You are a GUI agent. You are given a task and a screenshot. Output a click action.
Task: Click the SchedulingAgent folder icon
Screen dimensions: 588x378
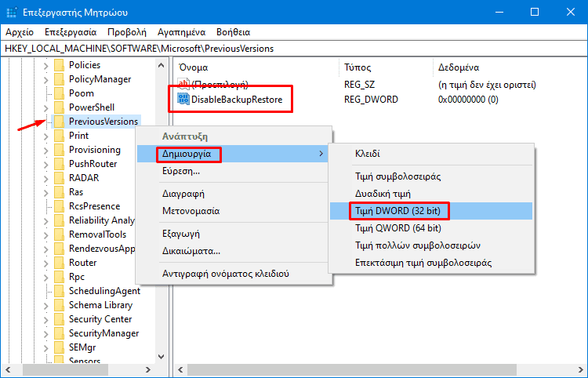[x=60, y=291]
